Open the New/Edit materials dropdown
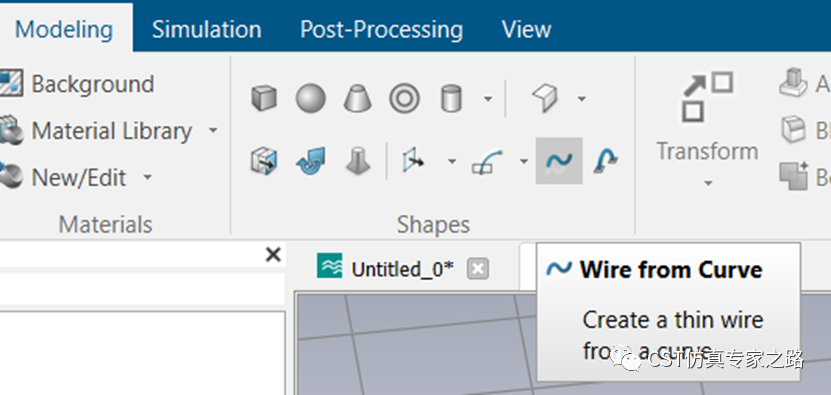 click(148, 177)
